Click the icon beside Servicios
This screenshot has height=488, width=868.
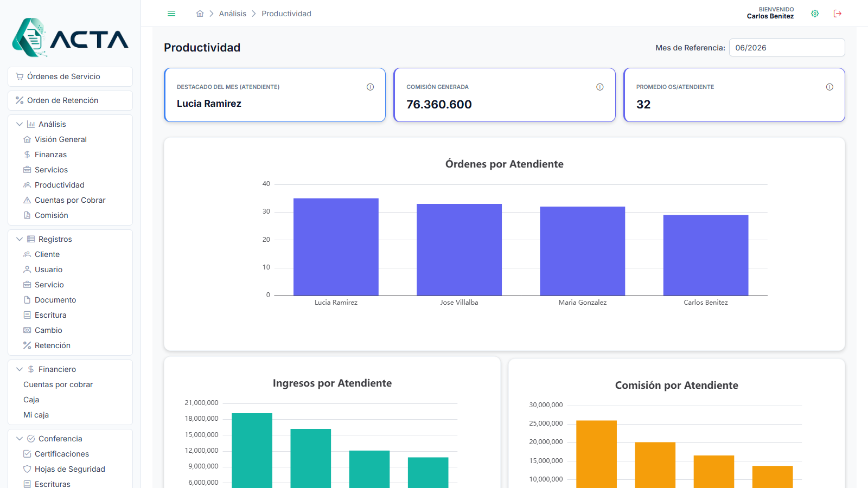point(27,170)
